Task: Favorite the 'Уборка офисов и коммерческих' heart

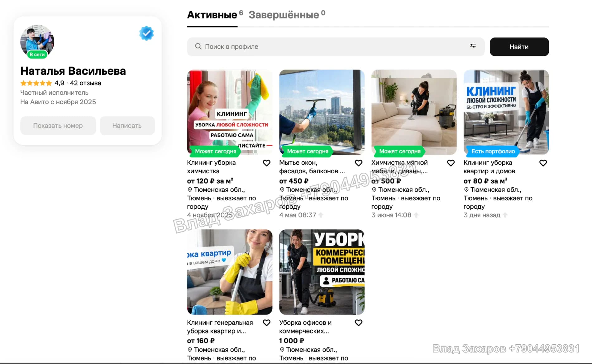Action: (359, 323)
